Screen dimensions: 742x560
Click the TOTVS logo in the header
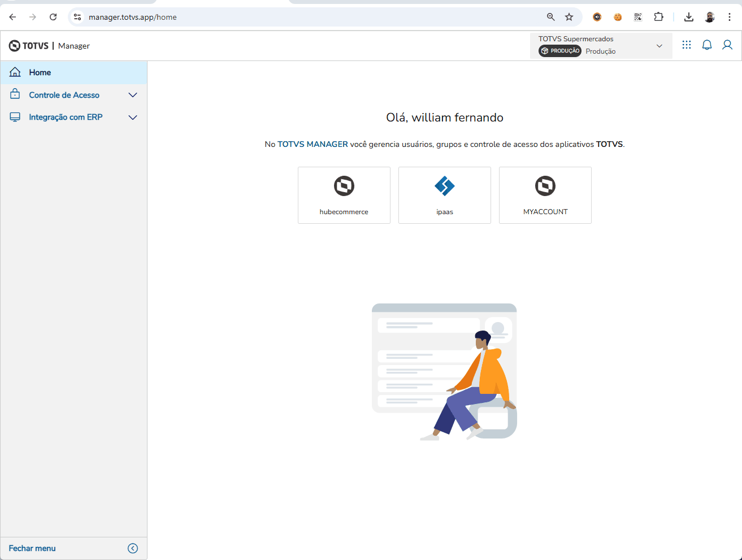(29, 46)
